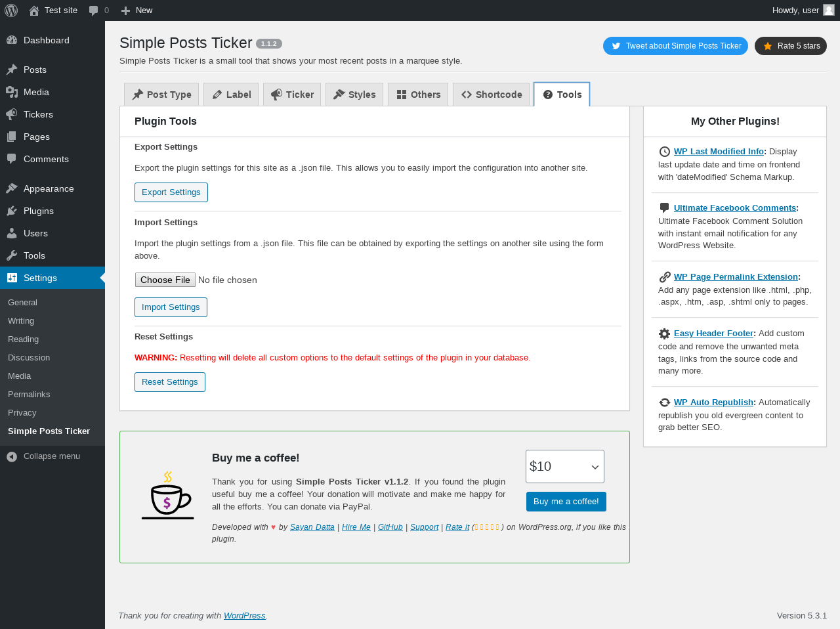Click the Tools wrench sidebar icon
The width and height of the screenshot is (840, 629).
point(12,255)
